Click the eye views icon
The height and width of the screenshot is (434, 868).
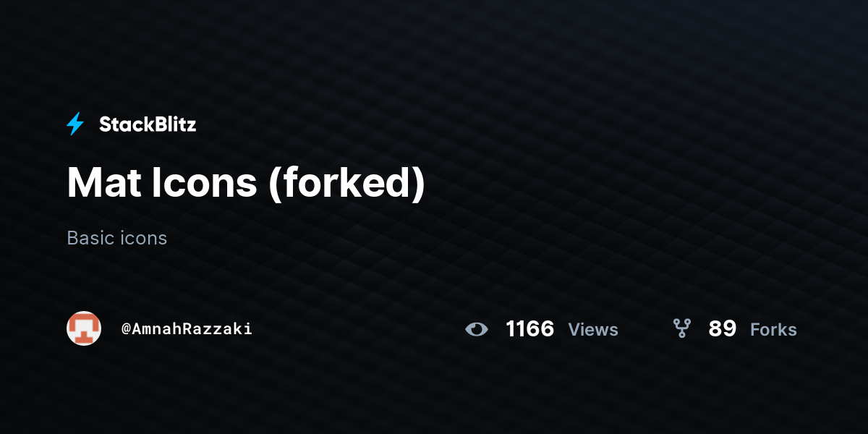pos(477,329)
